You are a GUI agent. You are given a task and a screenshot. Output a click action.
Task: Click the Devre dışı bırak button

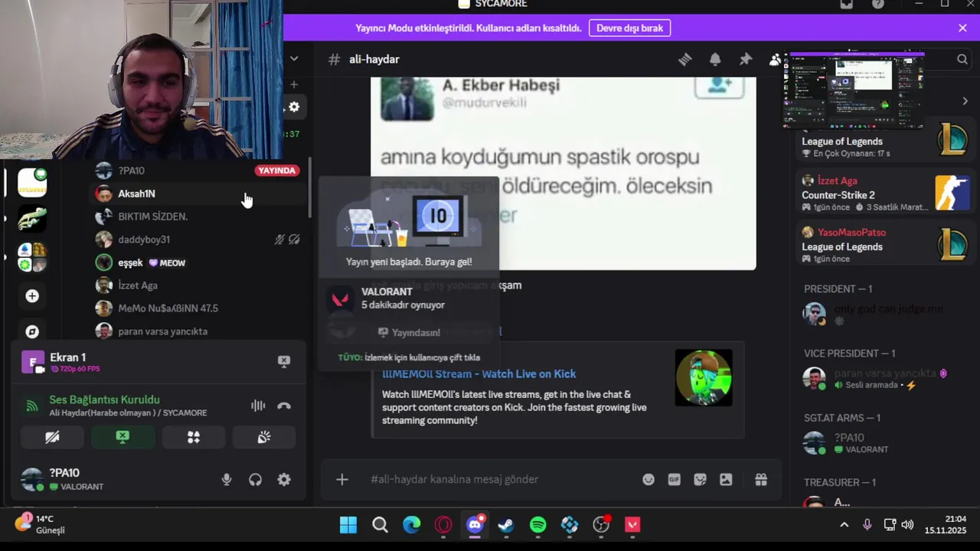pos(629,28)
